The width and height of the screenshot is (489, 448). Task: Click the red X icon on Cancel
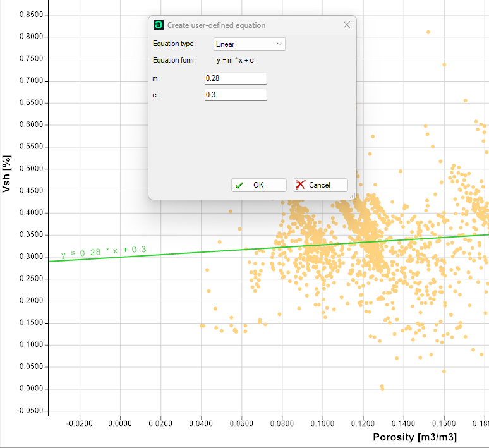click(x=300, y=185)
